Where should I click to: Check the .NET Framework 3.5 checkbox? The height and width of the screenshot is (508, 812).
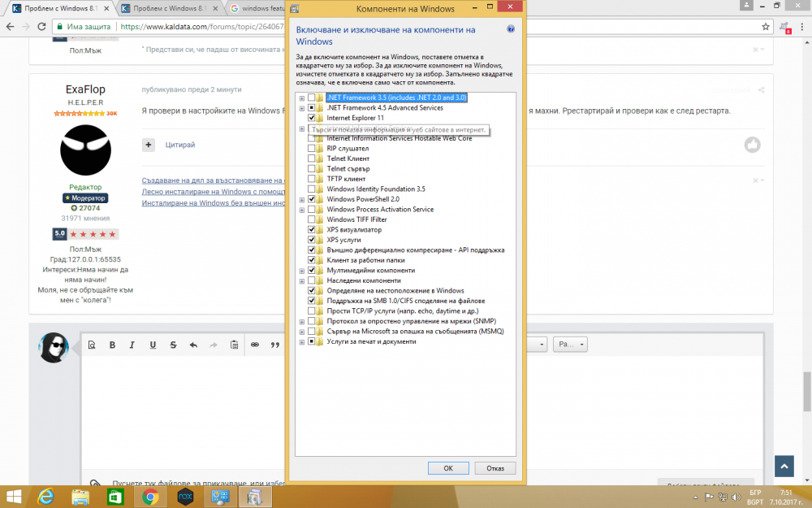coord(311,98)
